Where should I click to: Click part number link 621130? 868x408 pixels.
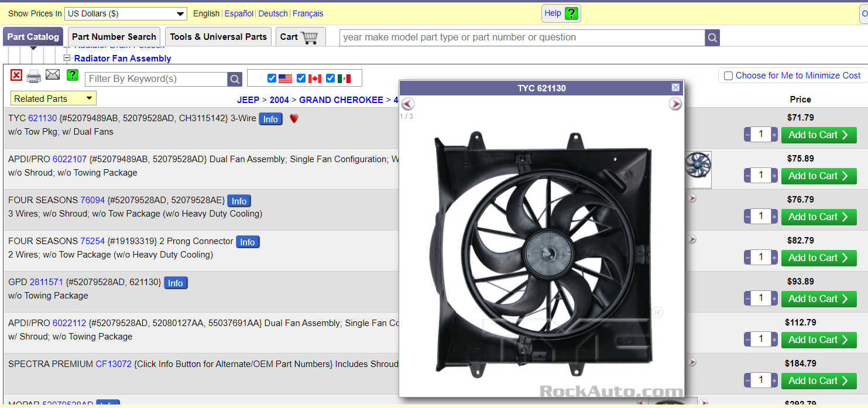click(x=43, y=118)
